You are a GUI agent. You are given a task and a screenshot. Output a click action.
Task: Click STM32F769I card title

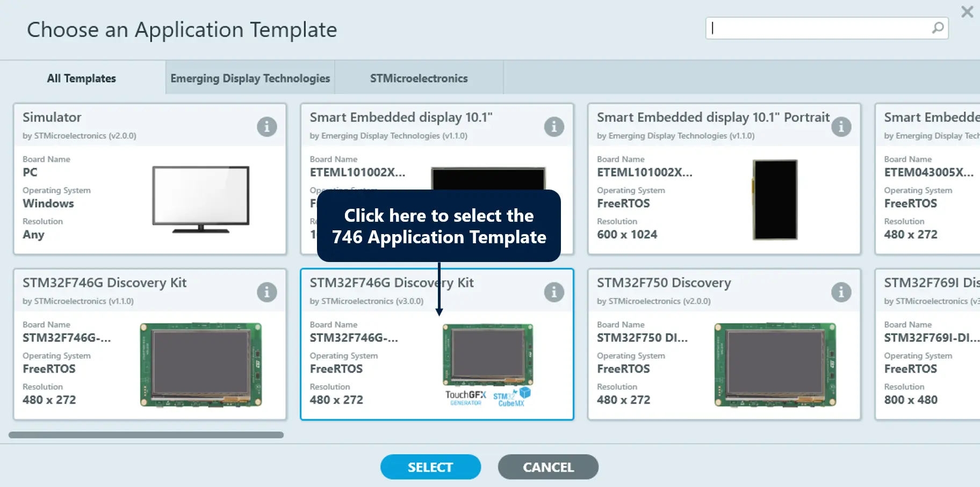point(932,283)
